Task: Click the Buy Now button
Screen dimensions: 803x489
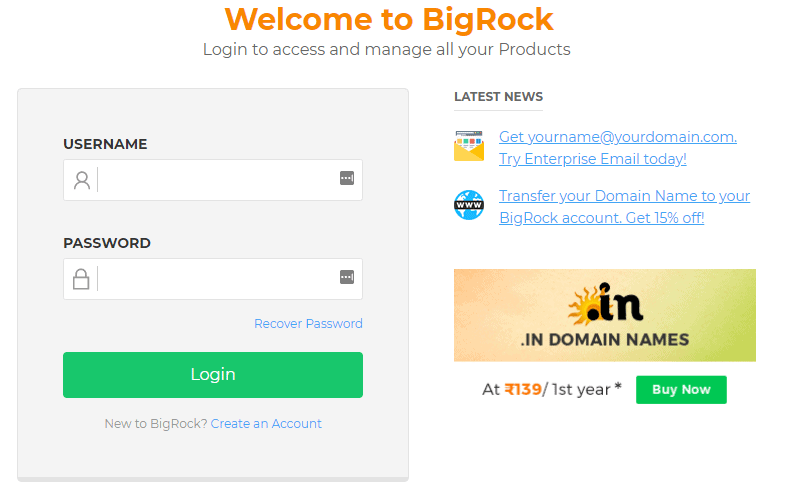Action: [681, 390]
